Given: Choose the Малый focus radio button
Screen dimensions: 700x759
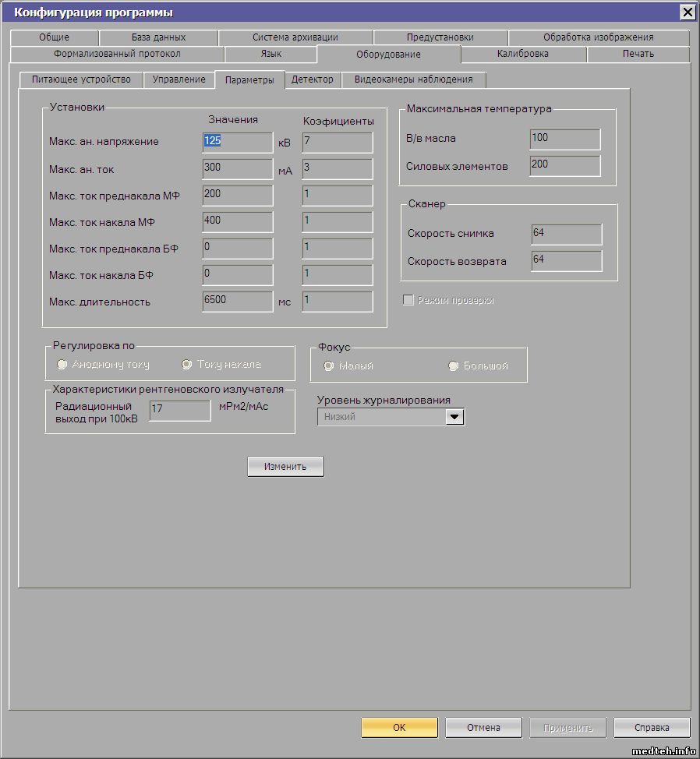Looking at the screenshot, I should pos(329,366).
